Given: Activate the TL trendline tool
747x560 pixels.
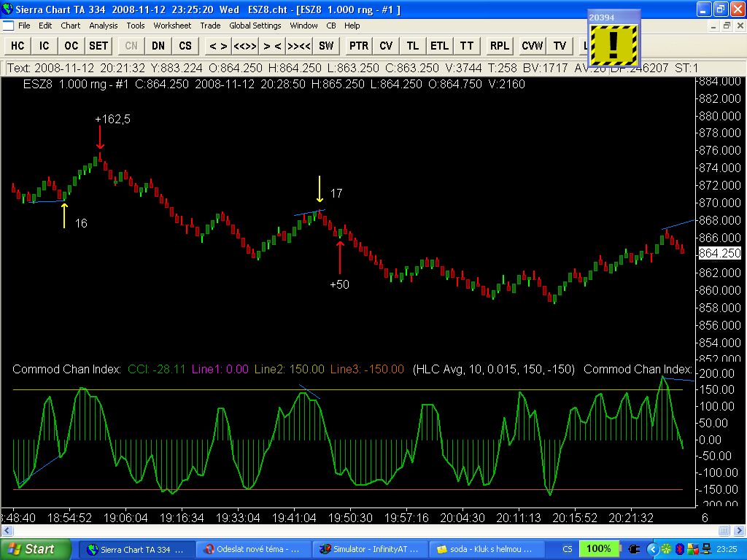Looking at the screenshot, I should coord(413,45).
